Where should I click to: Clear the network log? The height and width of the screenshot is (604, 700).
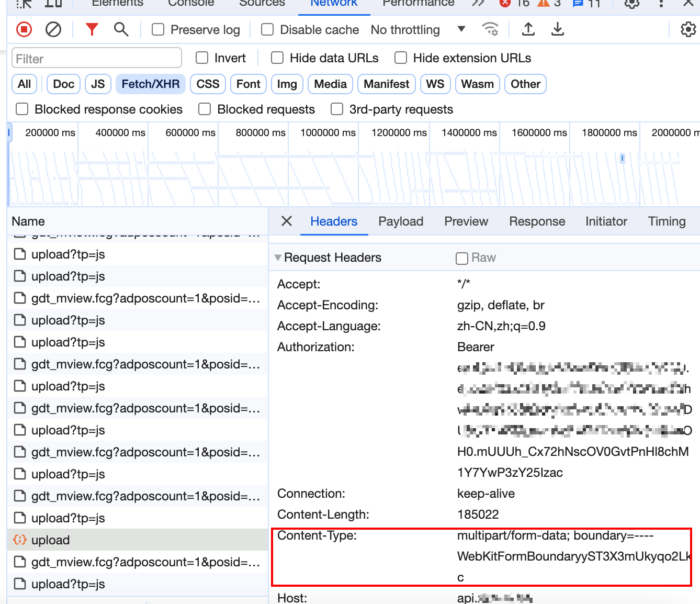(x=53, y=30)
